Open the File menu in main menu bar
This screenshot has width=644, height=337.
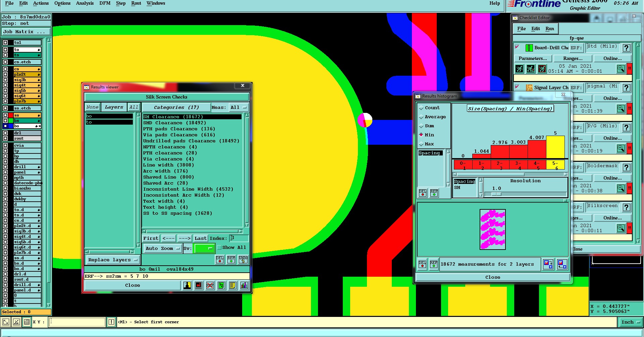coord(9,3)
